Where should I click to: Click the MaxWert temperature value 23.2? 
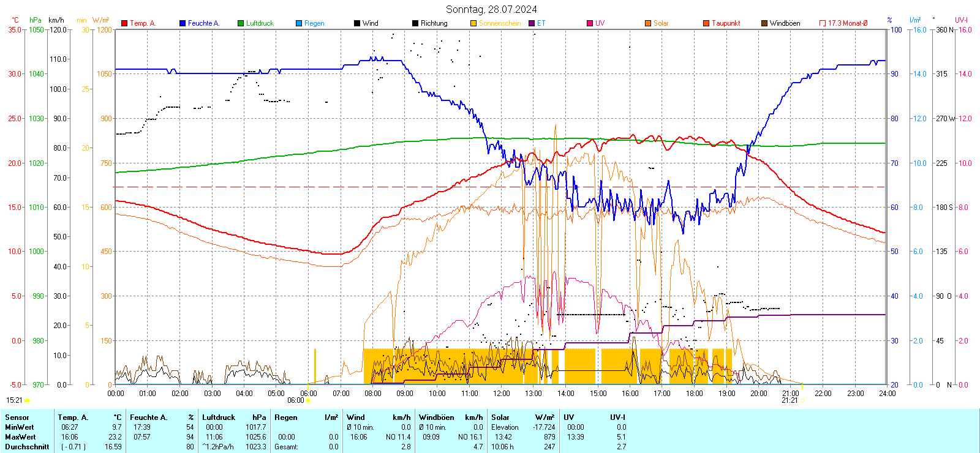point(115,437)
